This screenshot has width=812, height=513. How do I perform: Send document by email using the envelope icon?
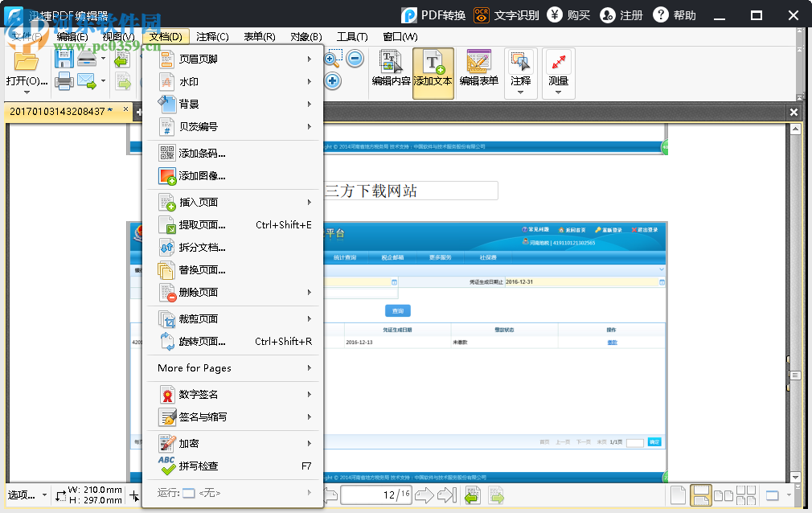[85, 80]
